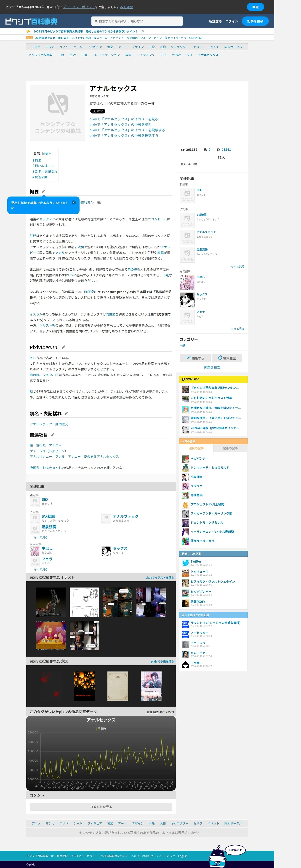
Task: Click the PrEP external link
Action: coord(89,292)
